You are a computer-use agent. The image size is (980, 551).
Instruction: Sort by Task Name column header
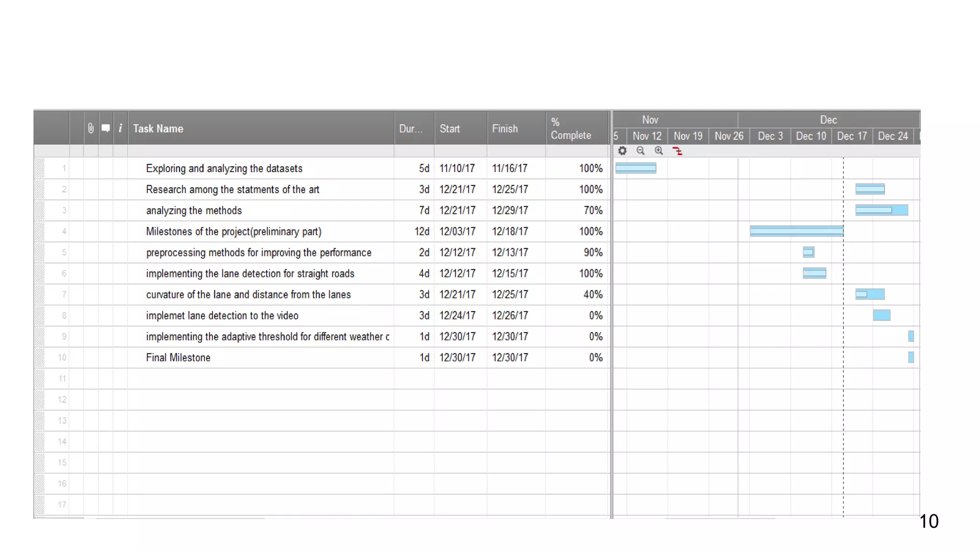[x=158, y=129]
